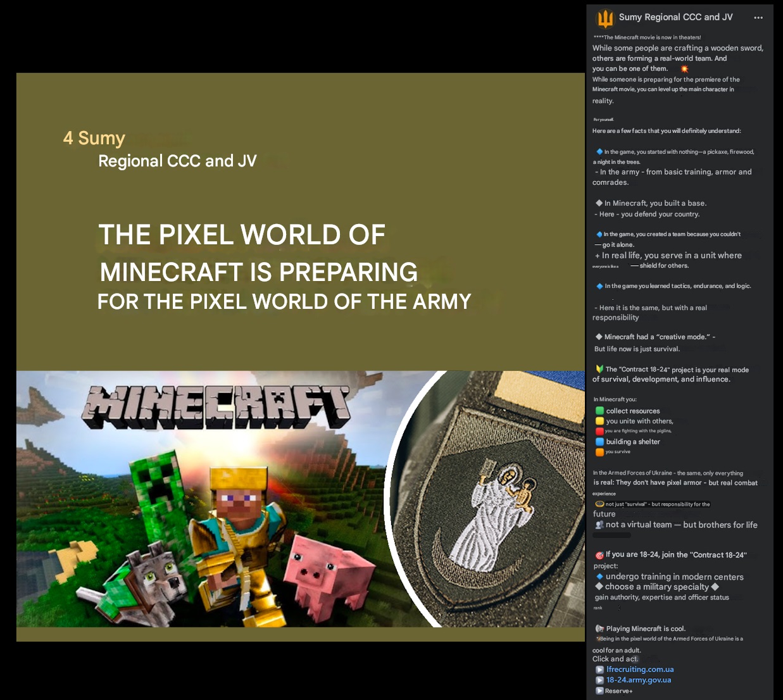Screen dimensions: 783x700
Task: Click the play icon beside lfrecruiting.com.ua
Action: 599,670
